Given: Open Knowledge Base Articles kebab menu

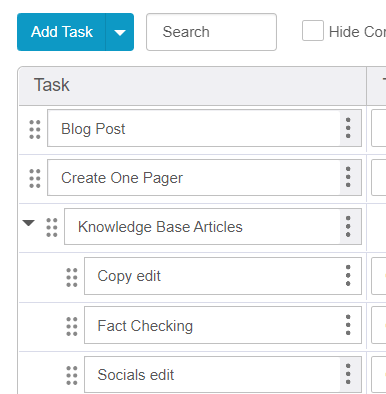Looking at the screenshot, I should coord(348,227).
